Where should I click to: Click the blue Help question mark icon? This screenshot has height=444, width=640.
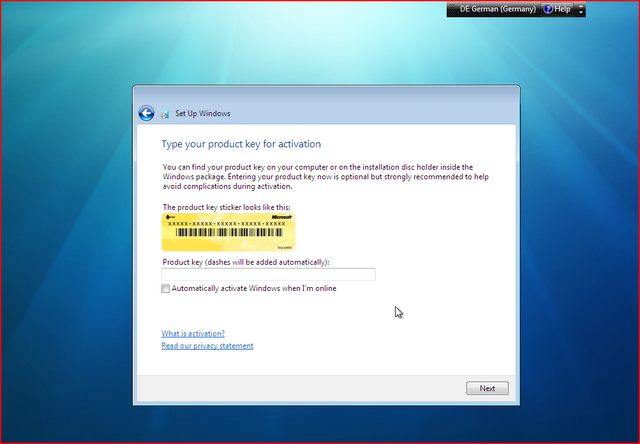(547, 9)
